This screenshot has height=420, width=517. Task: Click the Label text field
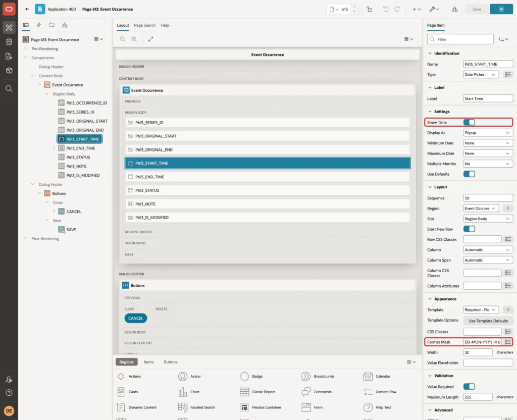pyautogui.click(x=488, y=98)
